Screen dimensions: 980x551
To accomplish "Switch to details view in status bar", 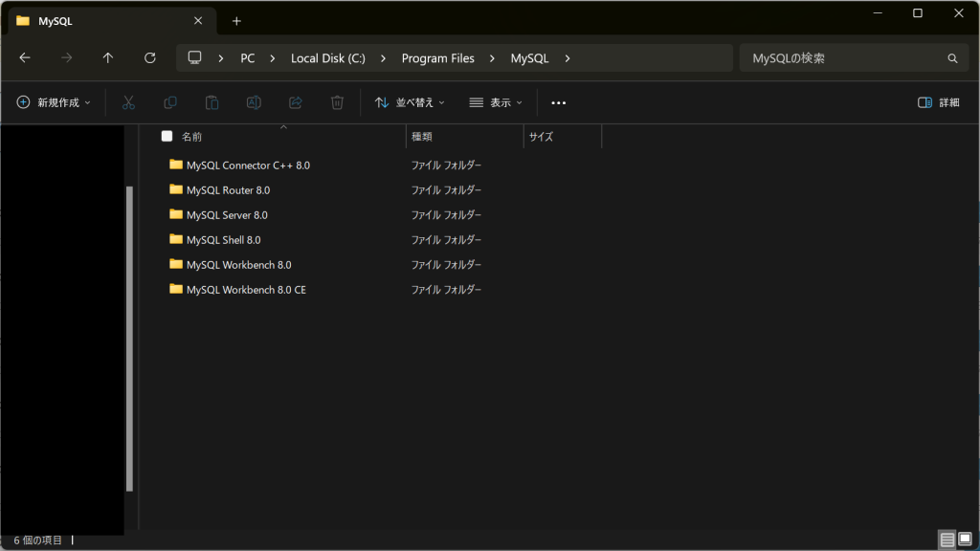I will 947,540.
